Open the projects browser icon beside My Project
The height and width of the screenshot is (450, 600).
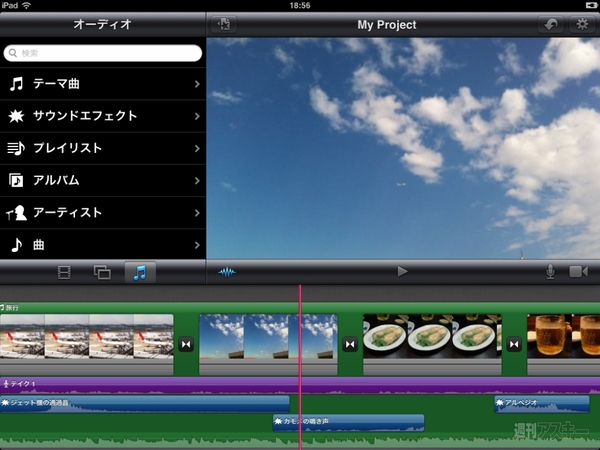point(223,24)
